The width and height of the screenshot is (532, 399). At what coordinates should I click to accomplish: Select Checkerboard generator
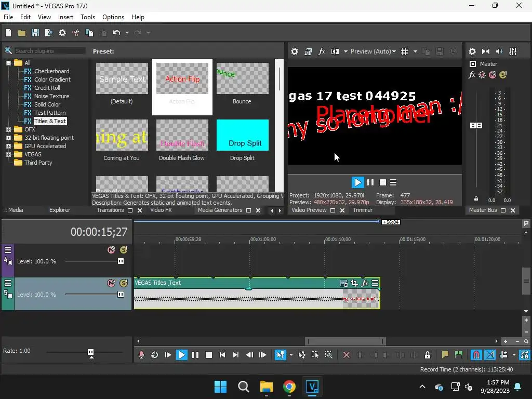pyautogui.click(x=51, y=71)
